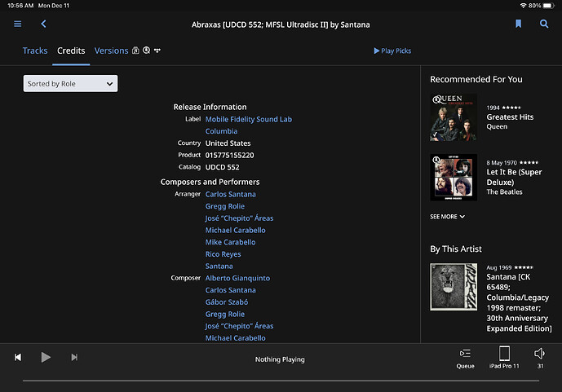Screen dimensions: 562x392
Task: Open the Sorted by Role dropdown
Action: tap(70, 83)
